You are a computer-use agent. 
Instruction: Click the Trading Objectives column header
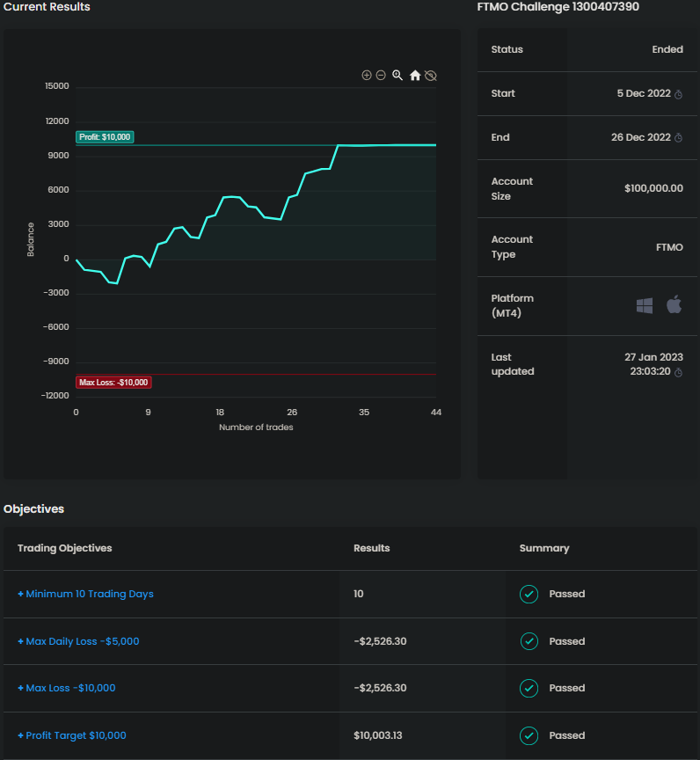point(65,548)
